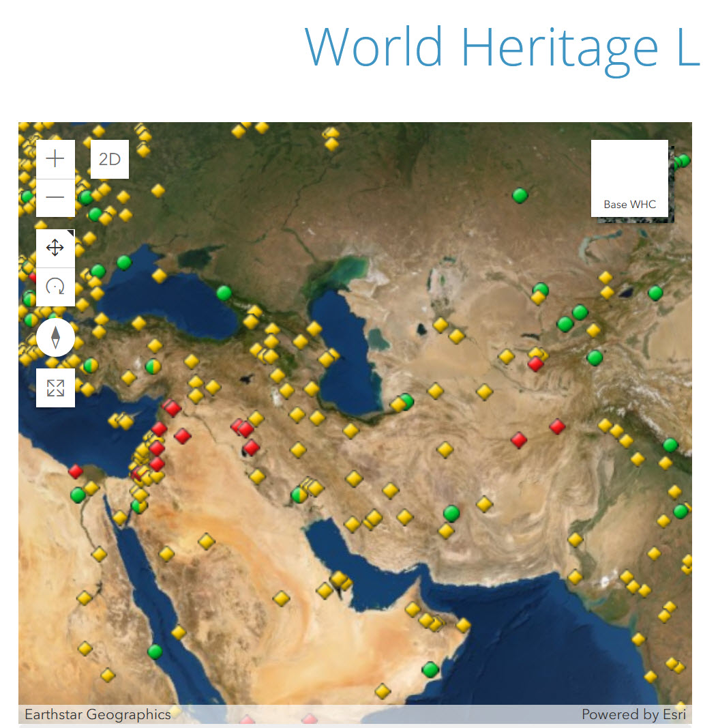Click the World Heritage page title
The height and width of the screenshot is (728, 703).
(x=501, y=46)
